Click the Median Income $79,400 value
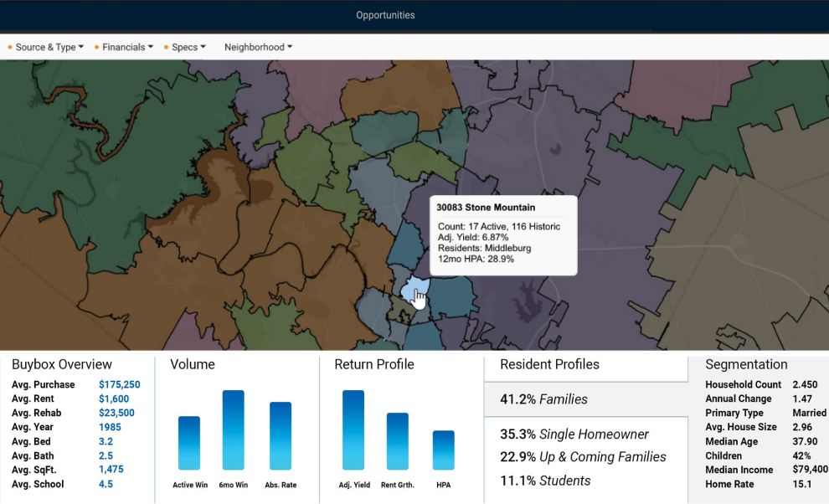 click(x=810, y=470)
